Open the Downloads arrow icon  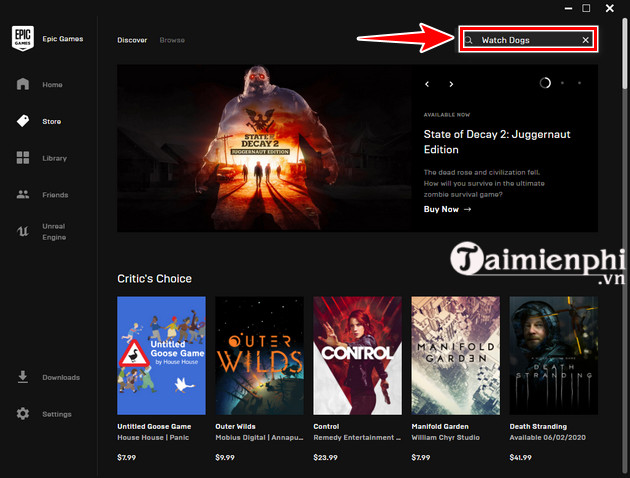click(x=23, y=377)
